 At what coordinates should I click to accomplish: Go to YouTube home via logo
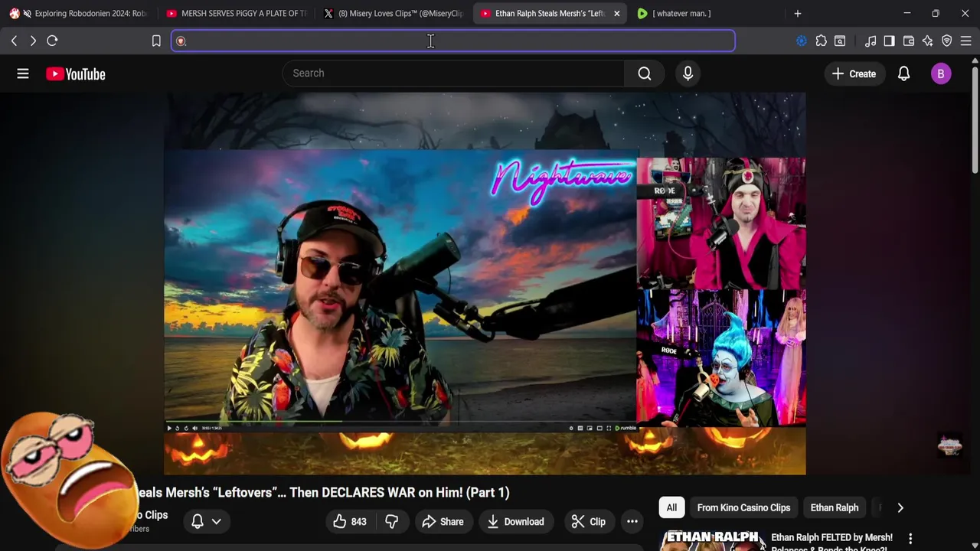[75, 74]
